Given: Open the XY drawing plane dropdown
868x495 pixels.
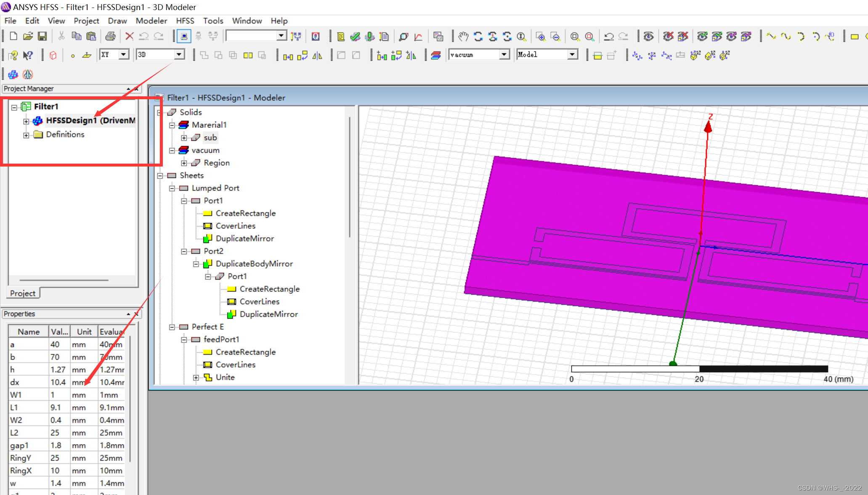Looking at the screenshot, I should click(x=123, y=55).
